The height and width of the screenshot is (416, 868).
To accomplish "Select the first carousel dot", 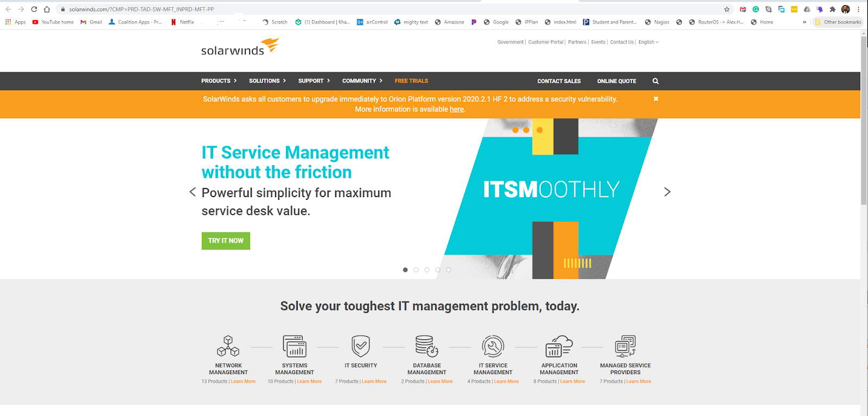I will [x=405, y=270].
